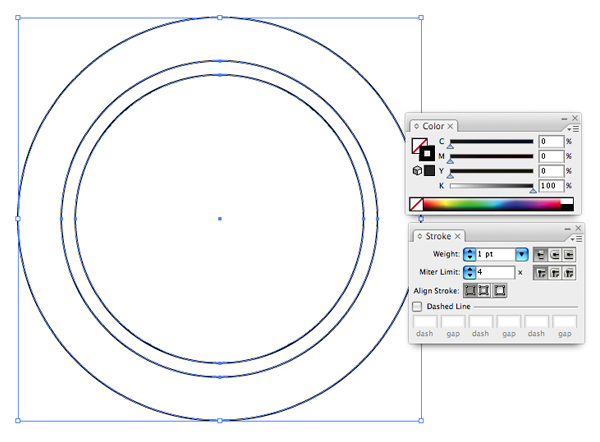Click the white swatch at spectrum end
Image resolution: width=600 pixels, height=442 pixels.
pyautogui.click(x=567, y=201)
